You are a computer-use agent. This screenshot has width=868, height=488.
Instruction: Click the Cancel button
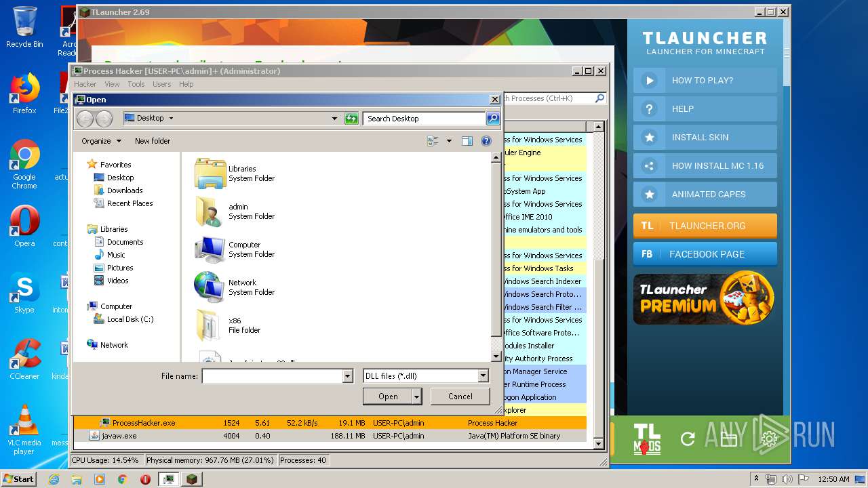click(x=460, y=396)
